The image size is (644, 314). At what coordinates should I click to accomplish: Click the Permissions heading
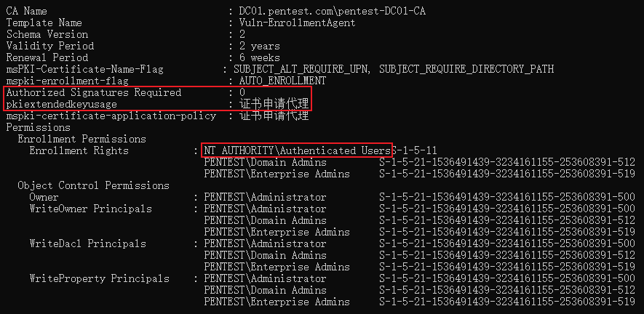click(38, 127)
